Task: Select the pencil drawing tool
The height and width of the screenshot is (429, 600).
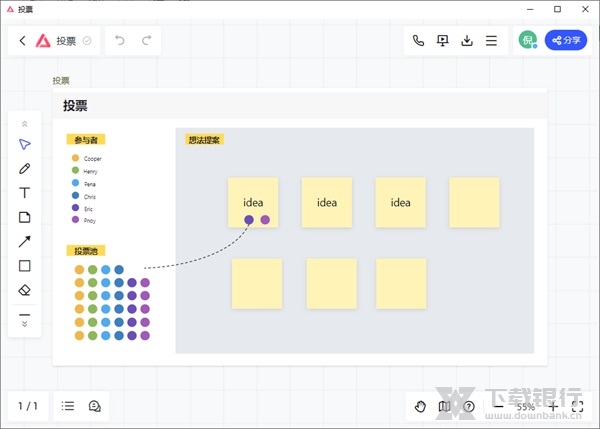Action: pos(25,168)
